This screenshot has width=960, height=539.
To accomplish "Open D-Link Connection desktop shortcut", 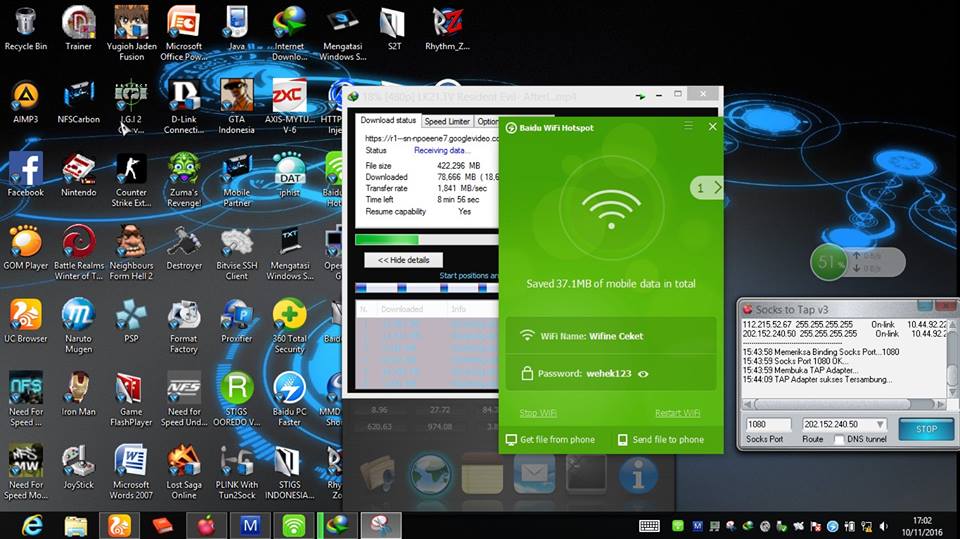I will click(184, 107).
